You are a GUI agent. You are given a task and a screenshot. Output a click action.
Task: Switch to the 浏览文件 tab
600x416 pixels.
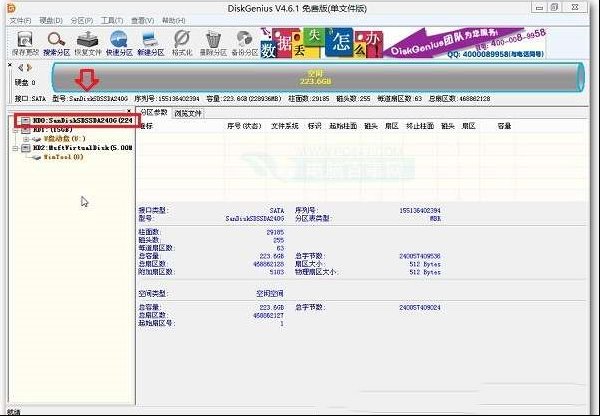(x=188, y=113)
